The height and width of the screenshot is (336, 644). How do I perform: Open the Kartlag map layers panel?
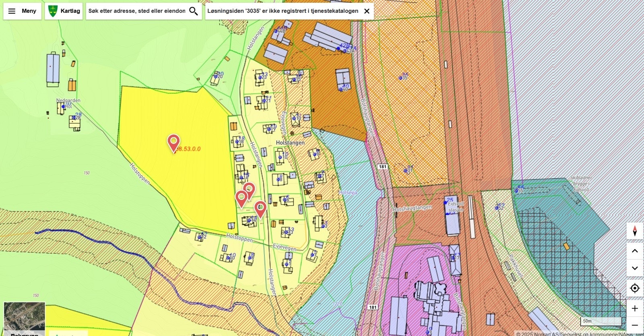(64, 11)
